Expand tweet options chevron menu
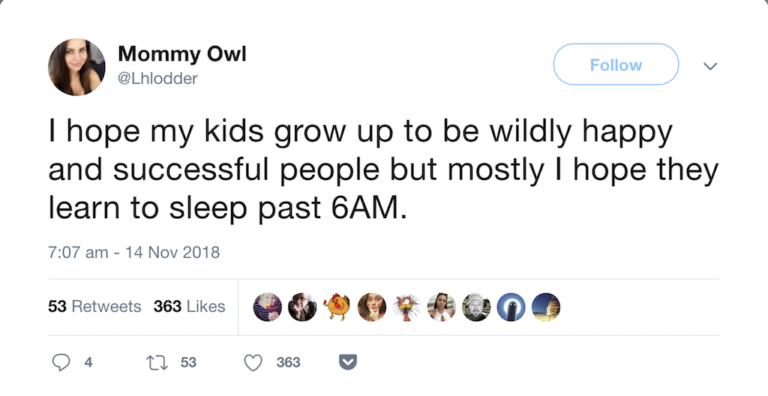Viewport: 768px width, 396px height. [x=710, y=66]
